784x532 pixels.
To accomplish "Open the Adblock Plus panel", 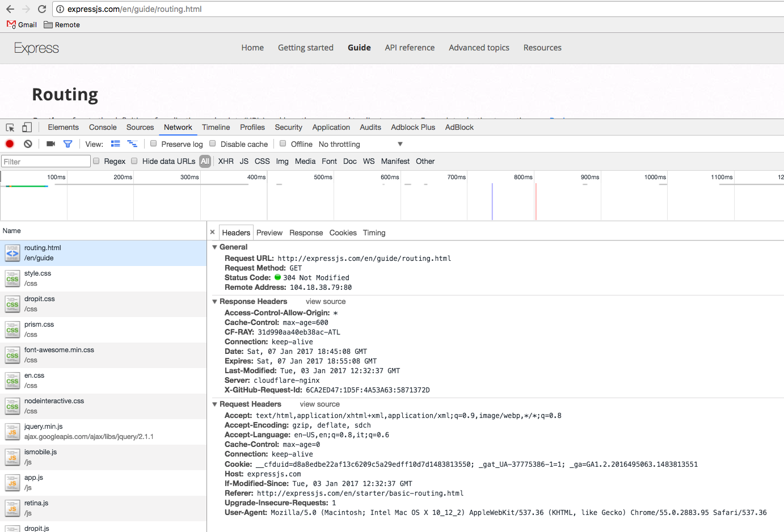I will coord(413,127).
